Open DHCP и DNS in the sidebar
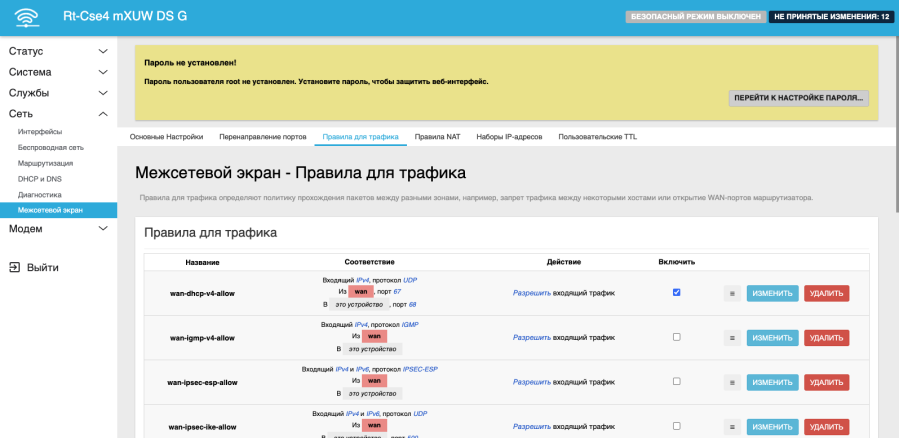Image resolution: width=899 pixels, height=438 pixels. point(41,178)
